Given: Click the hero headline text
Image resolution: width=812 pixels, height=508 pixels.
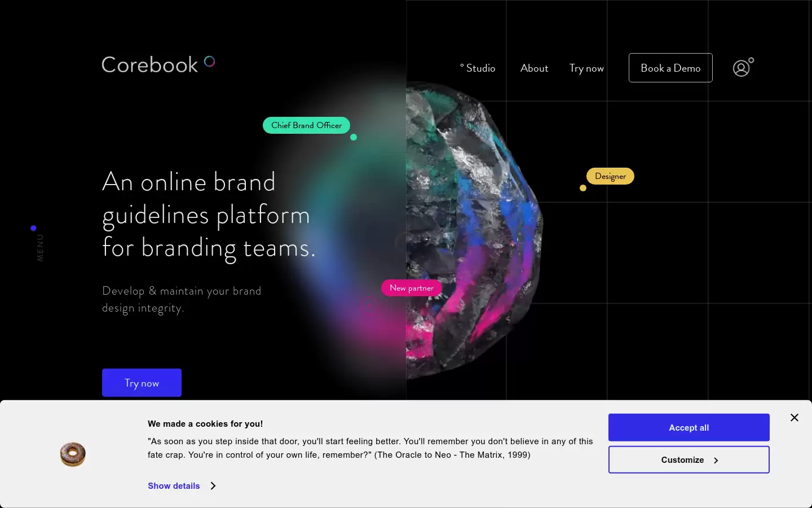Looking at the screenshot, I should pyautogui.click(x=209, y=215).
